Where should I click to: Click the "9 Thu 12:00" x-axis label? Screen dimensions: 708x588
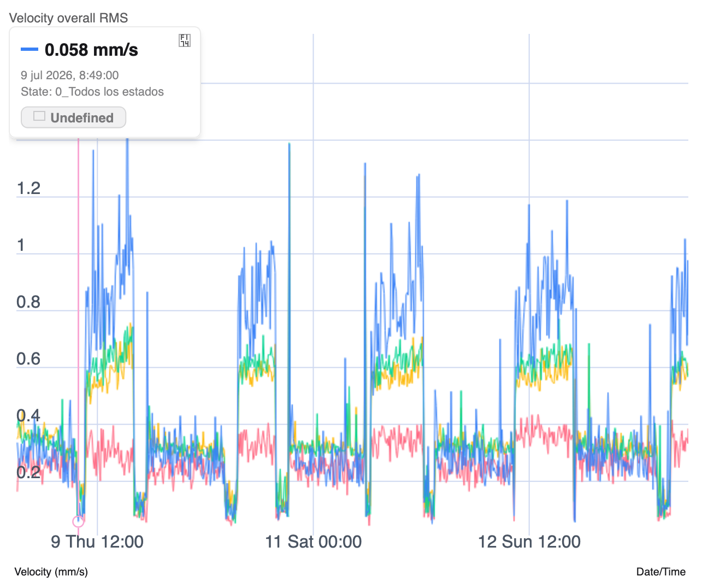(97, 542)
